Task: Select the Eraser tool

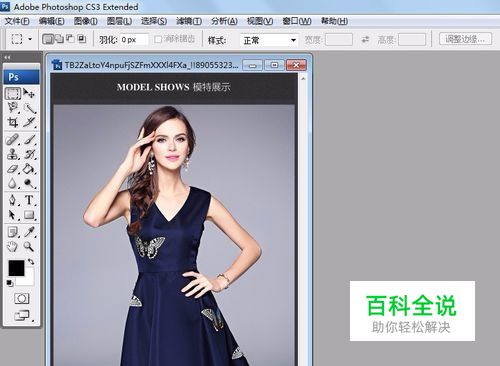Action: 13,169
